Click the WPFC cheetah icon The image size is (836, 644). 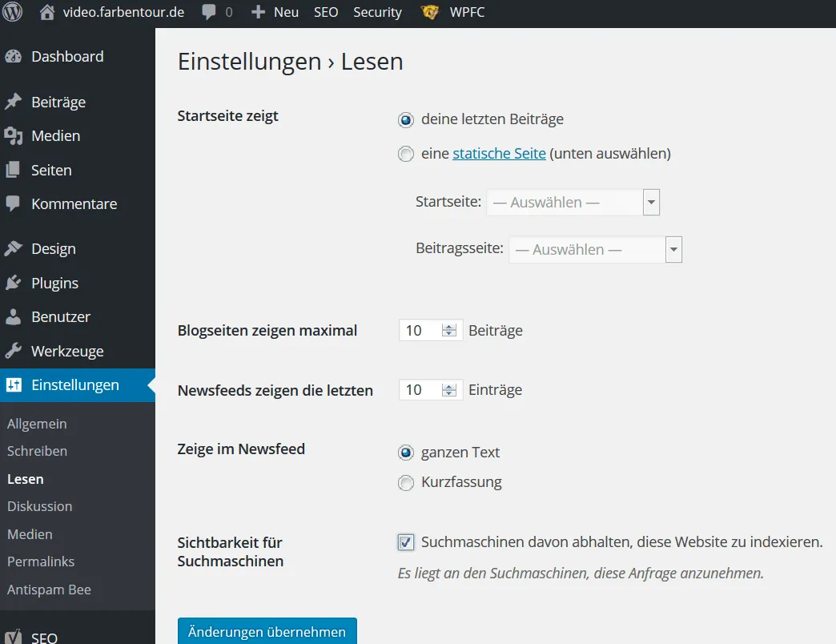[x=430, y=12]
